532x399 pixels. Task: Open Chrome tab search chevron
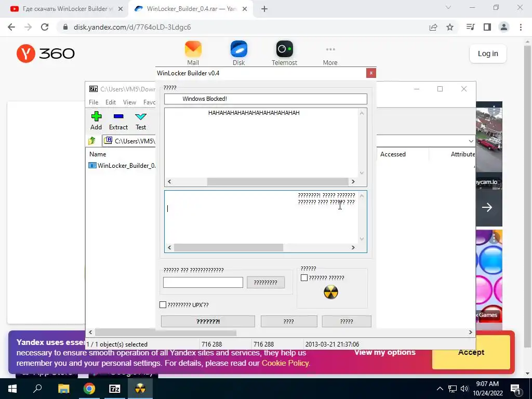pos(448,7)
